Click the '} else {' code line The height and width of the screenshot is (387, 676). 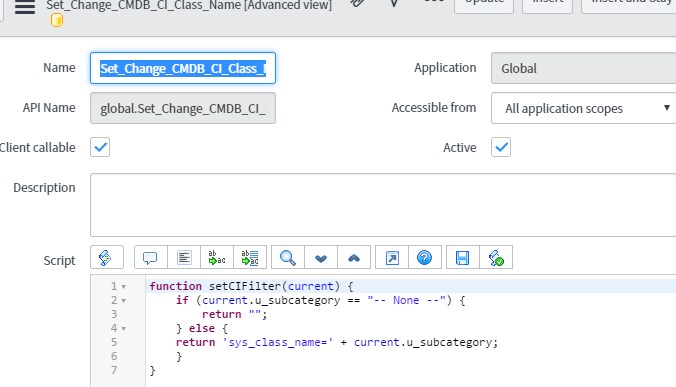(202, 328)
